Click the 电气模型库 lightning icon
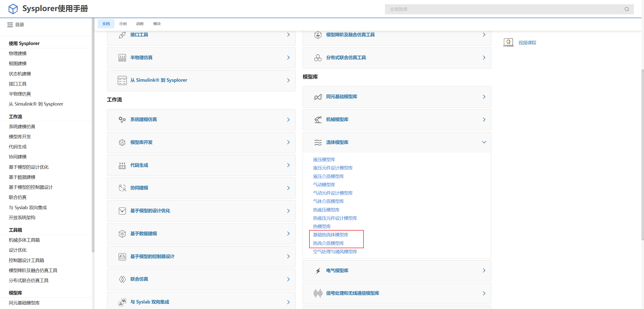This screenshot has width=644, height=309. (x=318, y=271)
